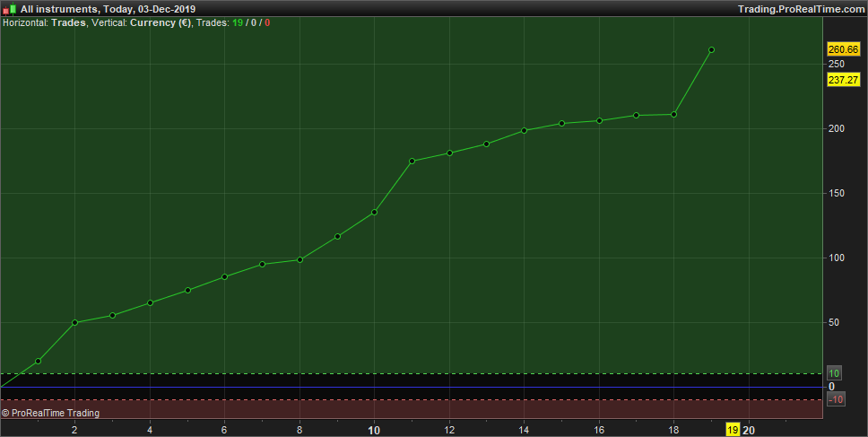Click the 12 label on the trades axis
Screen dimensions: 868x437
(x=449, y=430)
